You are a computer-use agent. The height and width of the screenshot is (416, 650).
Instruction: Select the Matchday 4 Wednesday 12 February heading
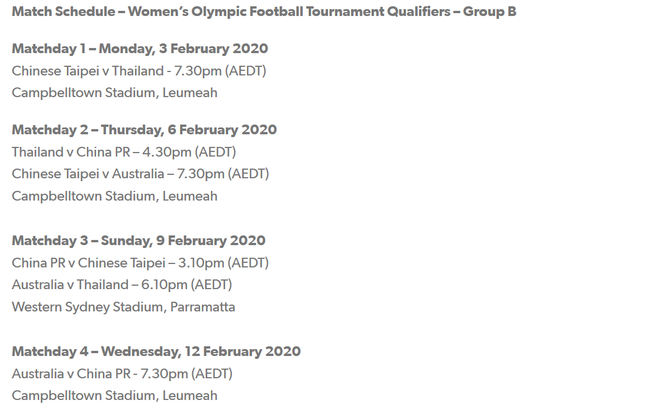pos(156,351)
